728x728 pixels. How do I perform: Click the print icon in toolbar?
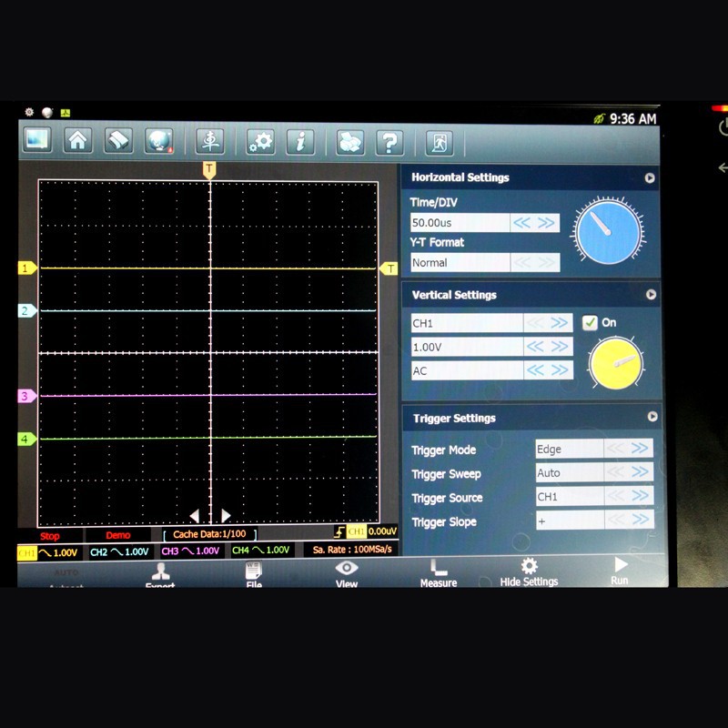tap(349, 141)
